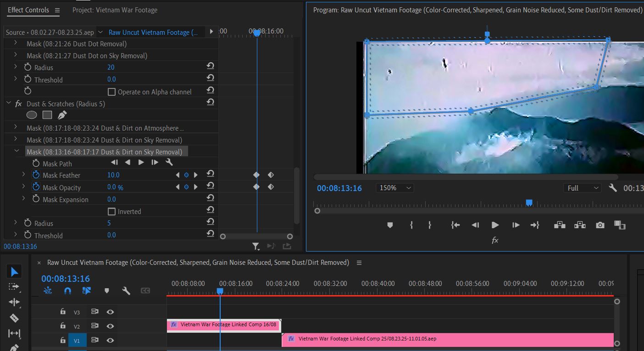The width and height of the screenshot is (644, 351).
Task: Lock the V1 track
Action: click(63, 340)
